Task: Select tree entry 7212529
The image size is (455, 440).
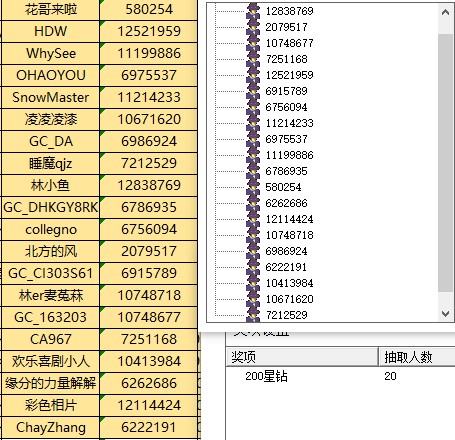Action: pyautogui.click(x=286, y=315)
